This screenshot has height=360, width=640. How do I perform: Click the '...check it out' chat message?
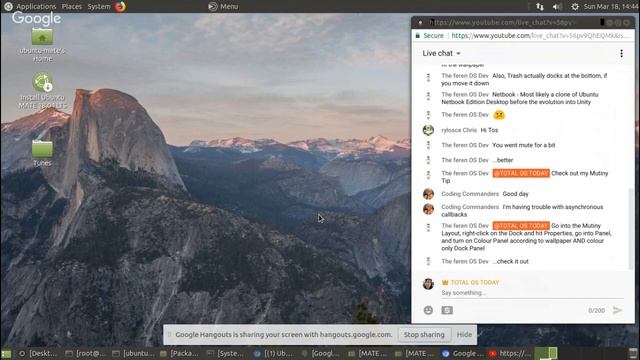pyautogui.click(x=510, y=261)
